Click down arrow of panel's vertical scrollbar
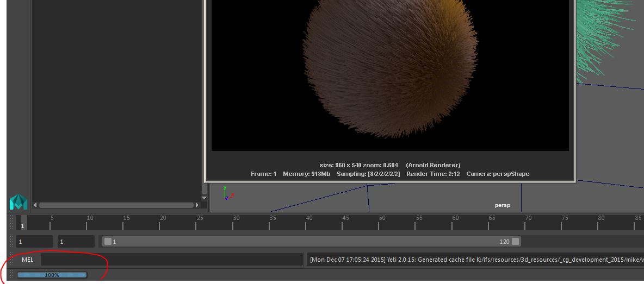 tap(205, 198)
